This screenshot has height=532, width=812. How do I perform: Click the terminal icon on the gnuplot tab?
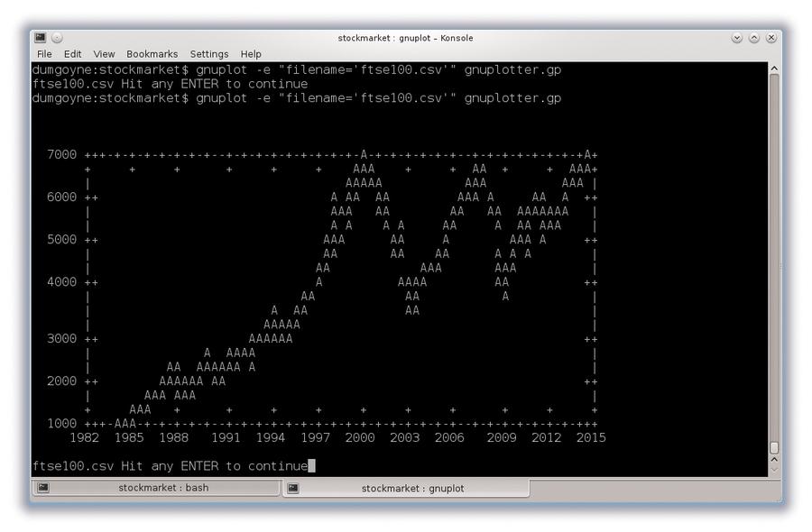[x=293, y=488]
